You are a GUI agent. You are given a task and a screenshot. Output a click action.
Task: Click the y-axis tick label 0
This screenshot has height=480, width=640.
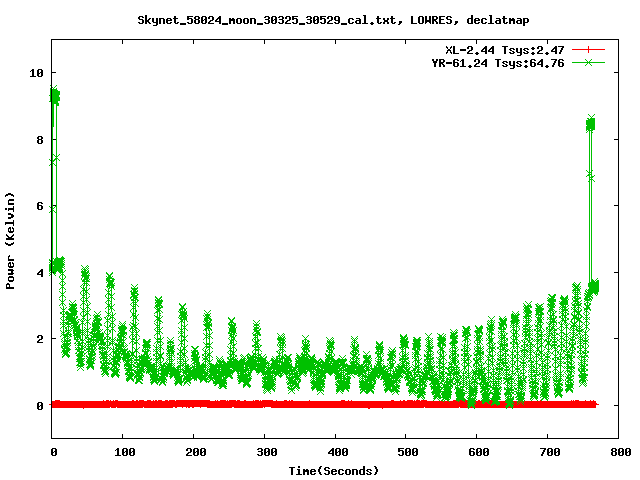40,406
